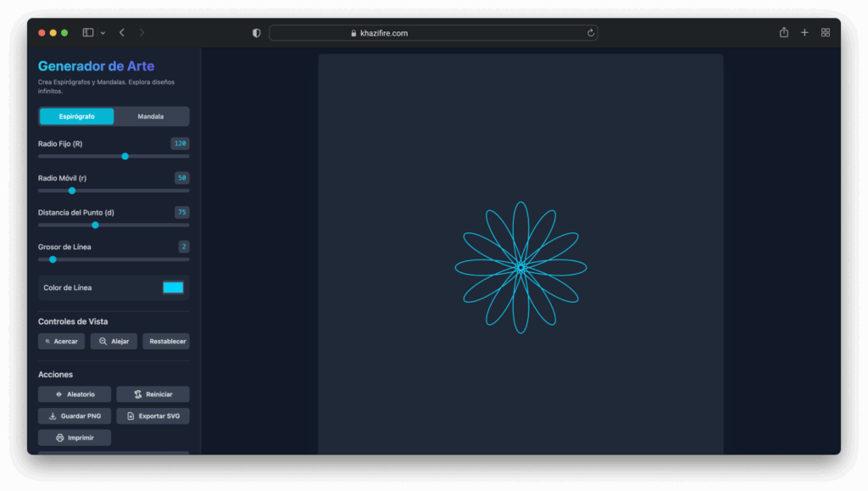Expand the sidebar dropdown chevron
The width and height of the screenshot is (868, 491).
coord(103,33)
